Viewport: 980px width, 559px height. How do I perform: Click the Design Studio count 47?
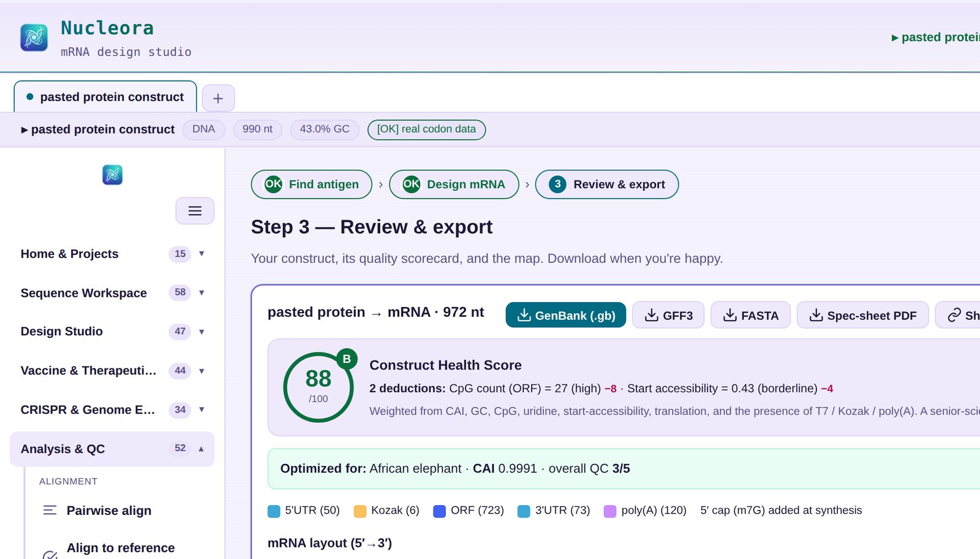180,332
